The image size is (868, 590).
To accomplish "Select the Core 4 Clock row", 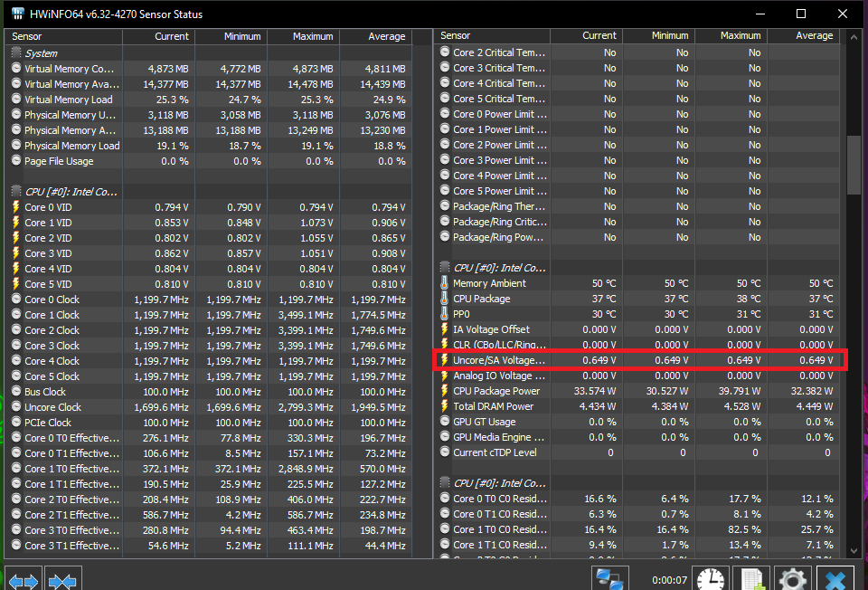I will point(209,361).
